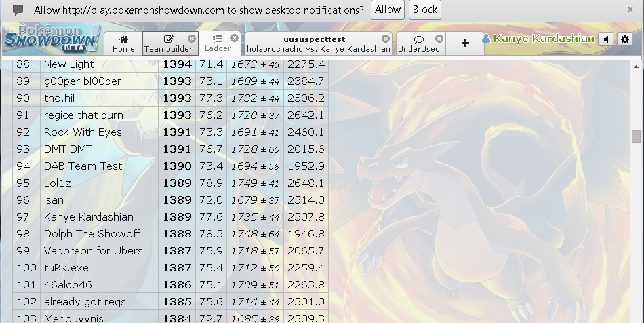Select player name g00per bl00per
This screenshot has height=323, width=644.
pos(83,81)
